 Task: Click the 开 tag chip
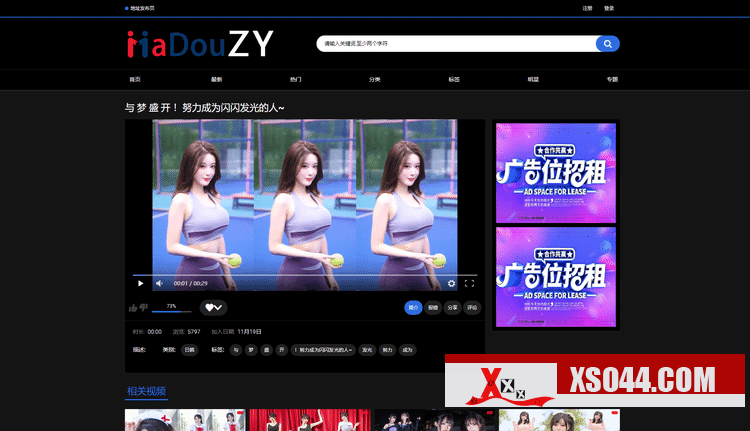click(x=282, y=350)
